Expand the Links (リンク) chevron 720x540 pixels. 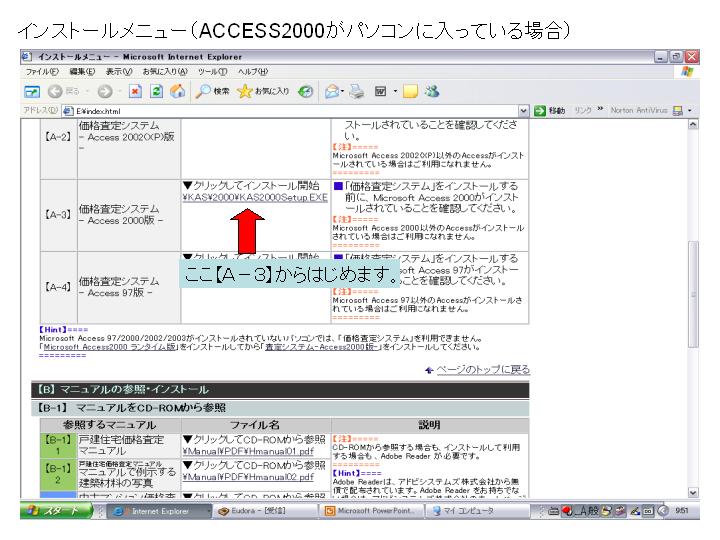click(x=600, y=109)
